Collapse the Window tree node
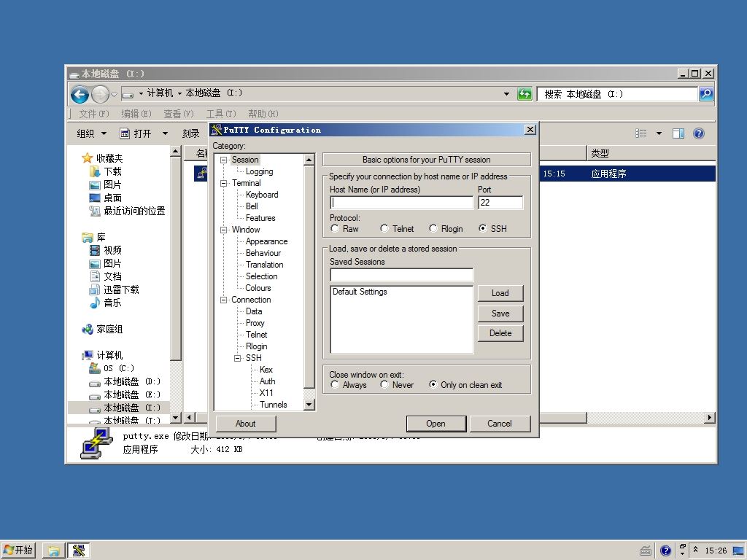Image resolution: width=747 pixels, height=560 pixels. click(x=223, y=230)
